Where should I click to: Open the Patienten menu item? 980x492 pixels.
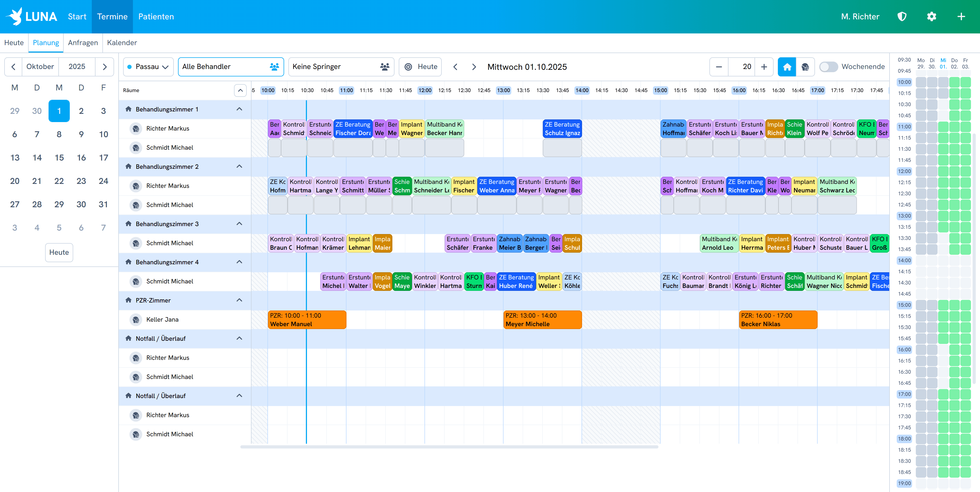pyautogui.click(x=156, y=16)
